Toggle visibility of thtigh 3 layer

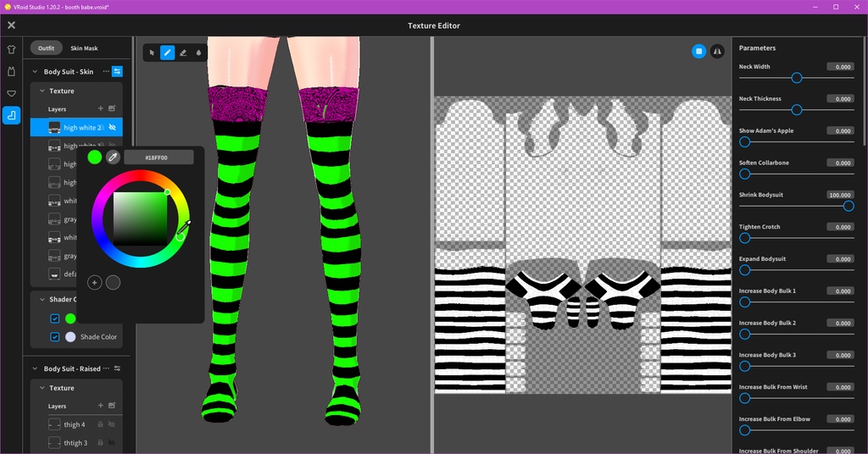click(x=112, y=442)
